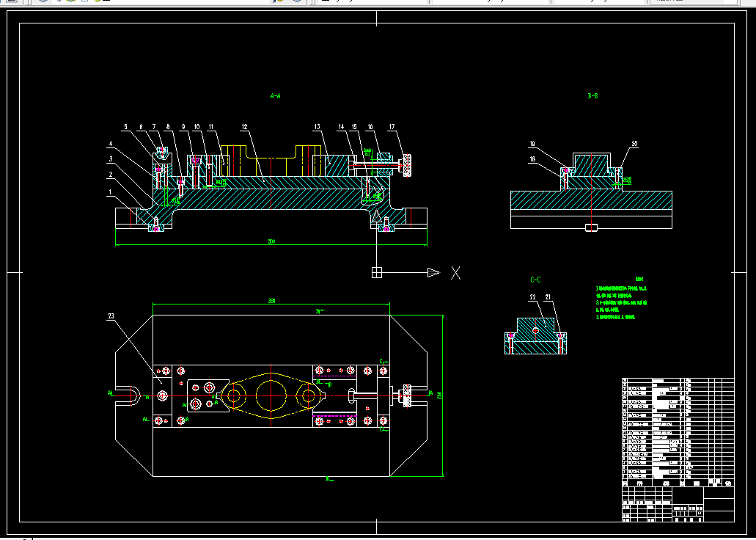The width and height of the screenshot is (756, 540).
Task: Click part balloon number 1
Action: [x=111, y=192]
